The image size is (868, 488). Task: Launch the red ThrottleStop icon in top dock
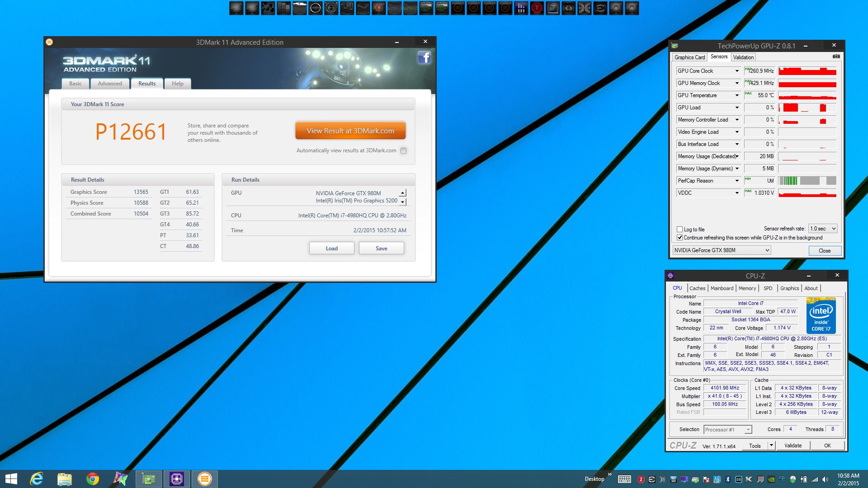click(537, 8)
